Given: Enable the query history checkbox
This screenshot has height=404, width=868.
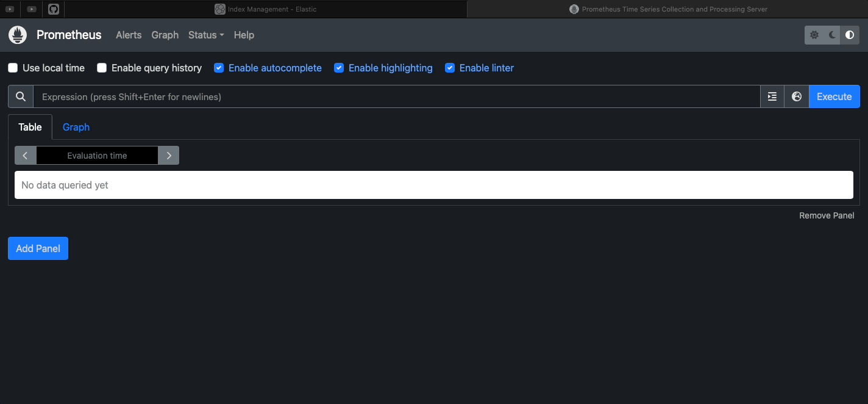Looking at the screenshot, I should pyautogui.click(x=102, y=68).
